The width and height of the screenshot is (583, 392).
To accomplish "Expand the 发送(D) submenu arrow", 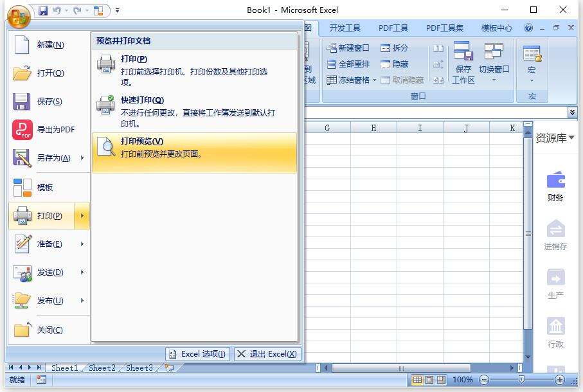I will [x=82, y=272].
